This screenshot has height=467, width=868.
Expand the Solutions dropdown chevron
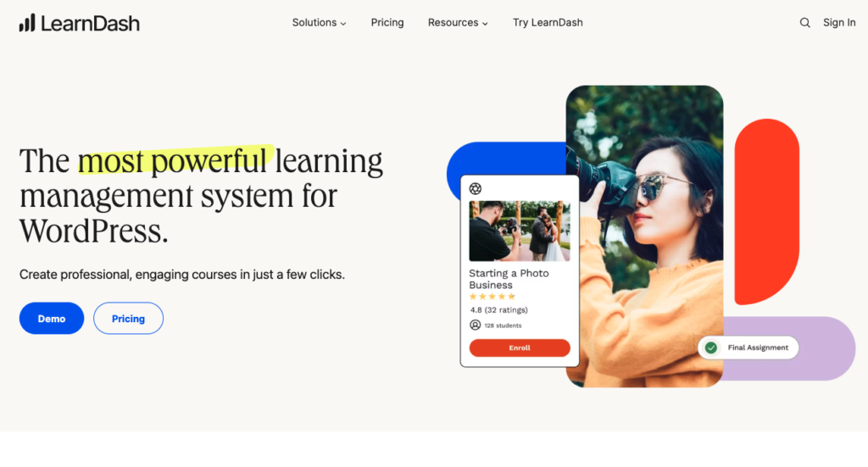[343, 24]
